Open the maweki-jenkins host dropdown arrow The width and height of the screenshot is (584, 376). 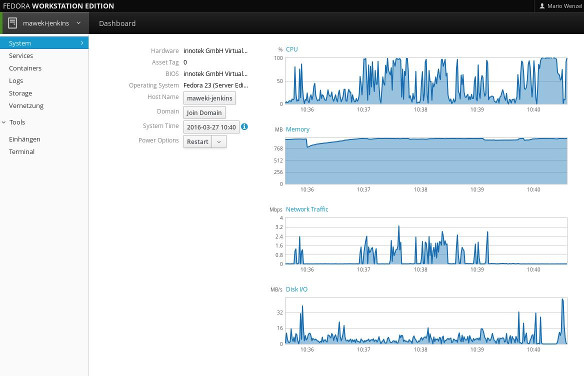pyautogui.click(x=78, y=23)
